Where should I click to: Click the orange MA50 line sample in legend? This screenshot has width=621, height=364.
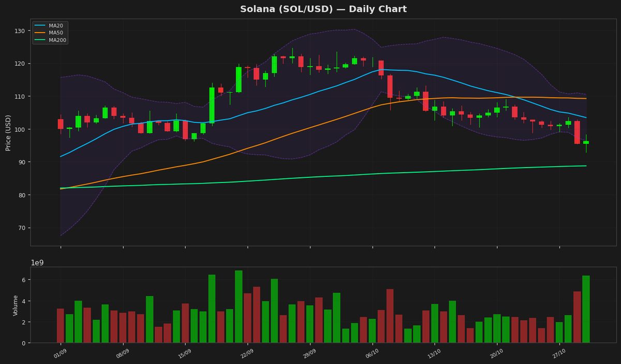point(40,33)
